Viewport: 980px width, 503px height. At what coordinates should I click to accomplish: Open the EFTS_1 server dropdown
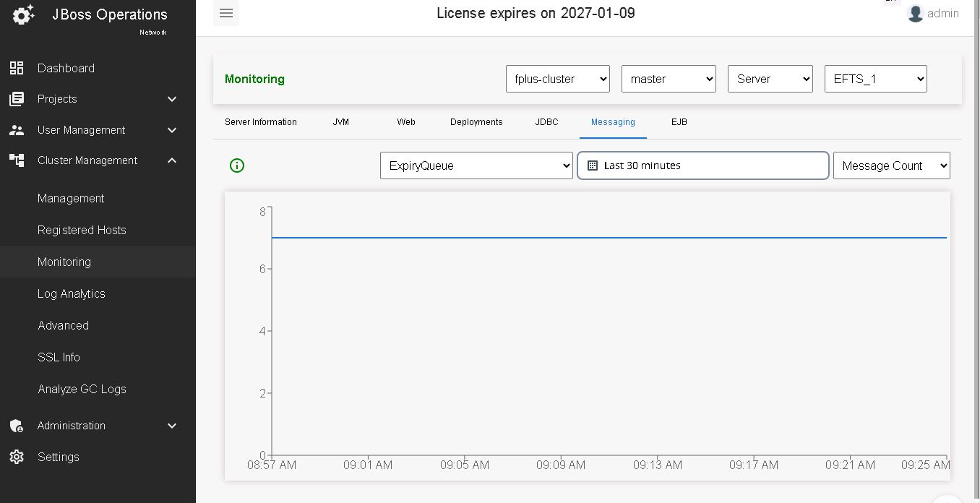(x=876, y=79)
